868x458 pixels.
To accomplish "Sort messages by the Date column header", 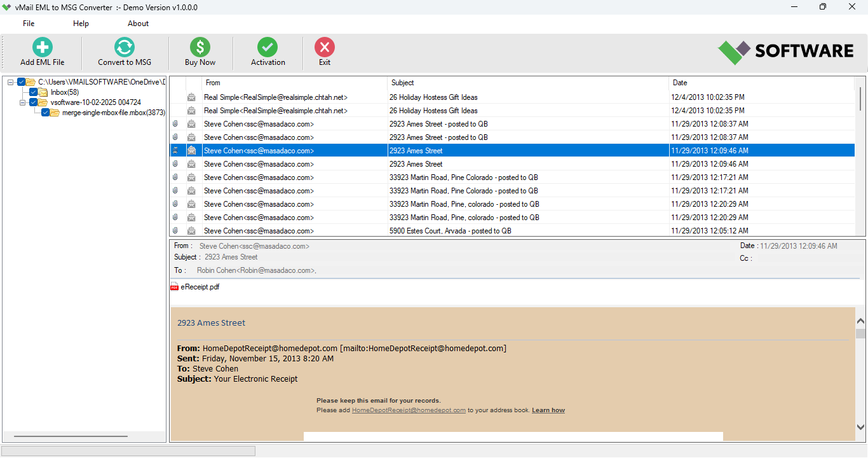I will click(x=680, y=83).
